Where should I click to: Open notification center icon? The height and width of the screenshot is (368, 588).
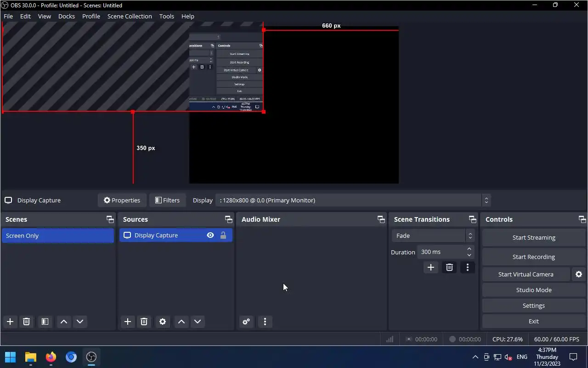click(573, 357)
